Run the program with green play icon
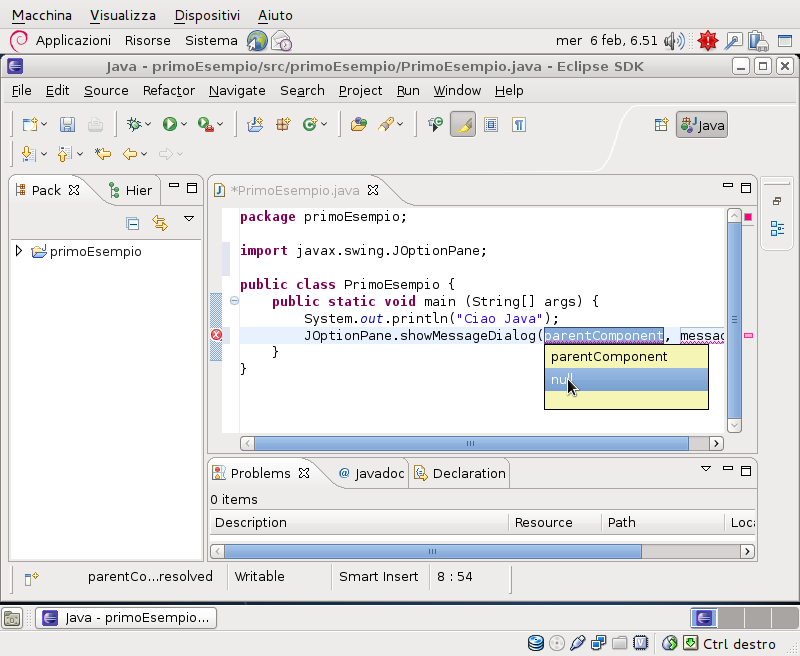Image resolution: width=800 pixels, height=656 pixels. (x=169, y=124)
